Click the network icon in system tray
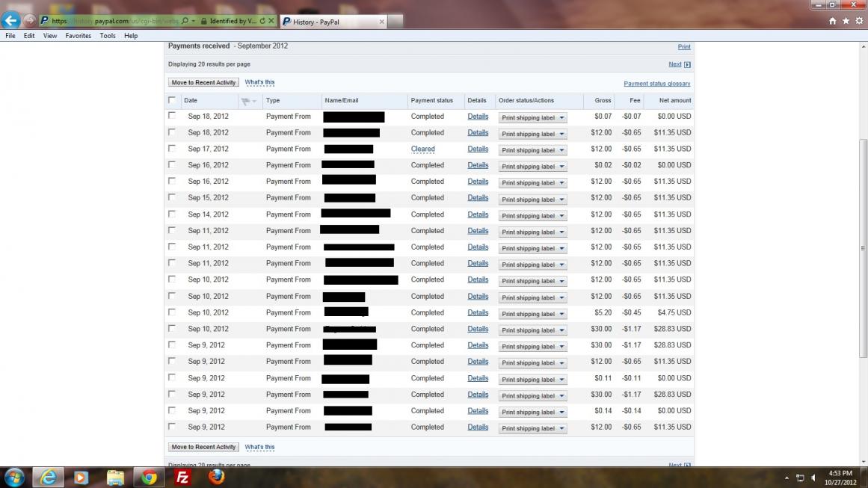The image size is (868, 488). (800, 478)
